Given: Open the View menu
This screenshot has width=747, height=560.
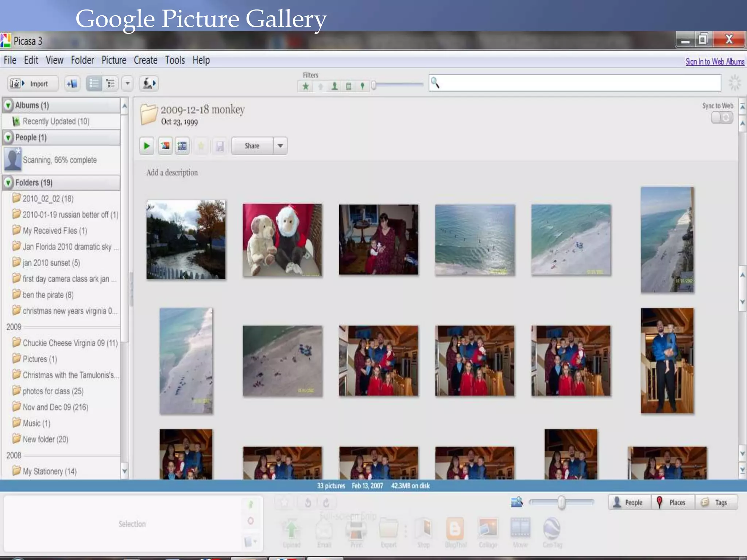Looking at the screenshot, I should (x=55, y=60).
